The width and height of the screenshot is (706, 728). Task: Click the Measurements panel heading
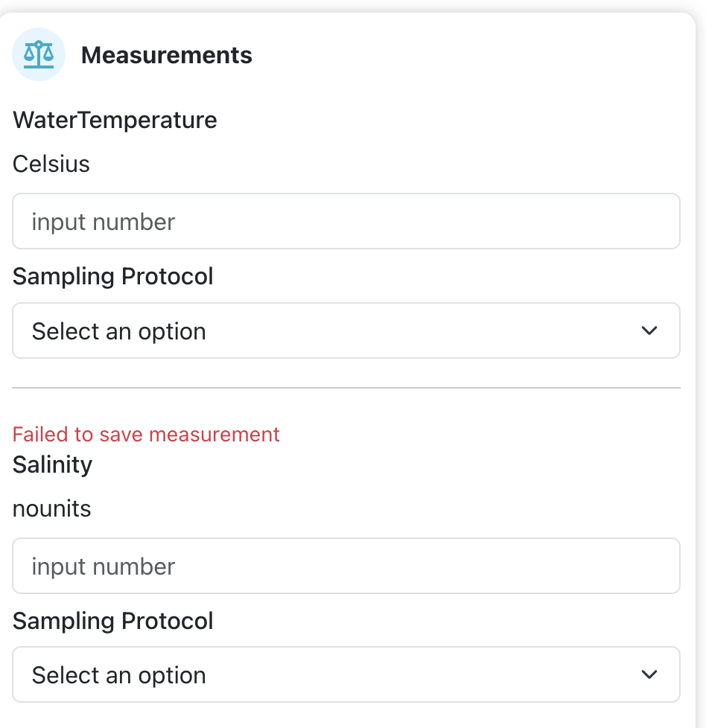tap(166, 55)
